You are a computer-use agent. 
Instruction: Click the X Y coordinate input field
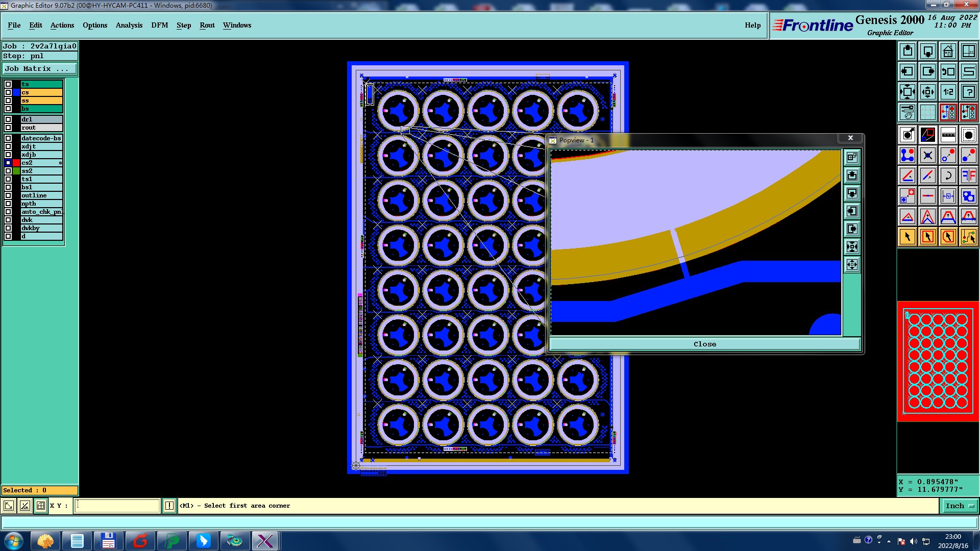pos(117,506)
